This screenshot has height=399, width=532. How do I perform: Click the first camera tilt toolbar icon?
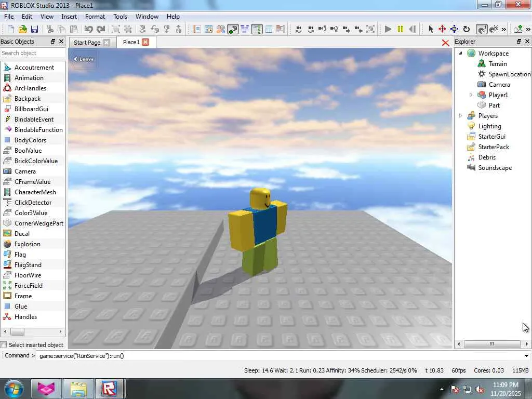point(299,29)
